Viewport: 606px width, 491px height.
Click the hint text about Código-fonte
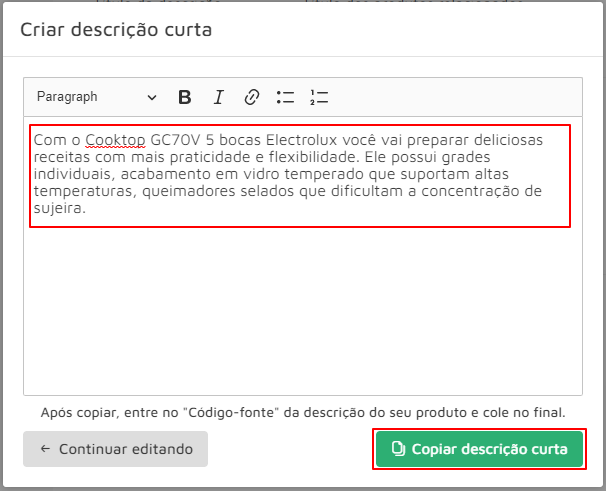point(303,413)
